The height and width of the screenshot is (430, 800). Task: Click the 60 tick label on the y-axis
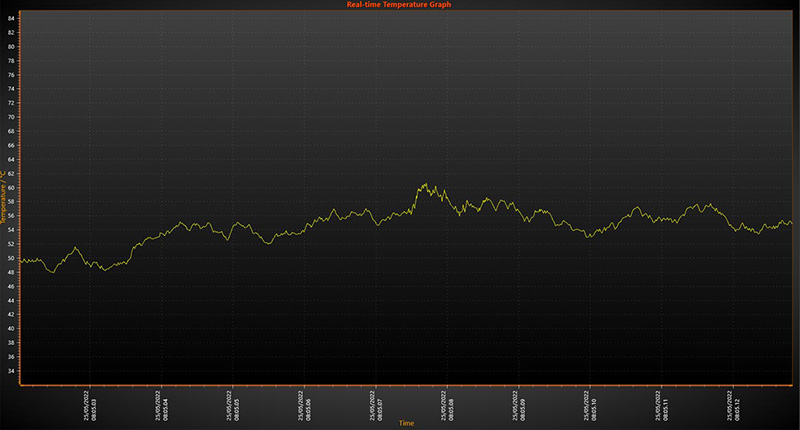click(x=11, y=188)
